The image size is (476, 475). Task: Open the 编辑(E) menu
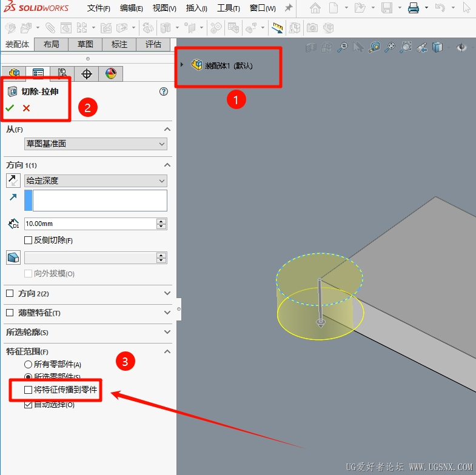(132, 8)
